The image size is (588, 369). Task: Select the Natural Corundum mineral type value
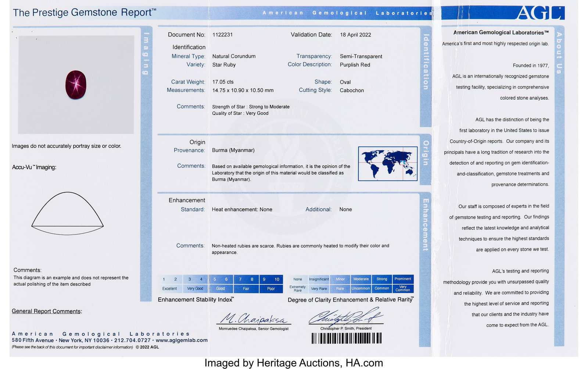234,56
